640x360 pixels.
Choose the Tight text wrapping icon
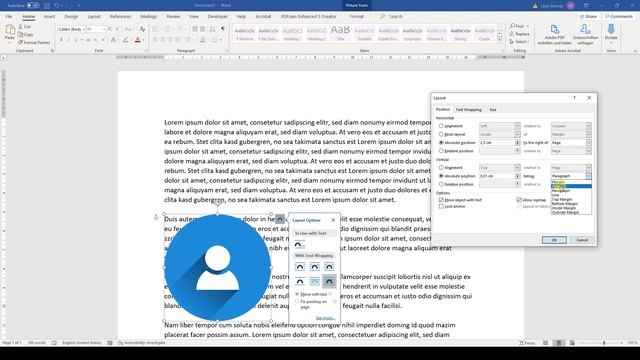[x=314, y=267]
